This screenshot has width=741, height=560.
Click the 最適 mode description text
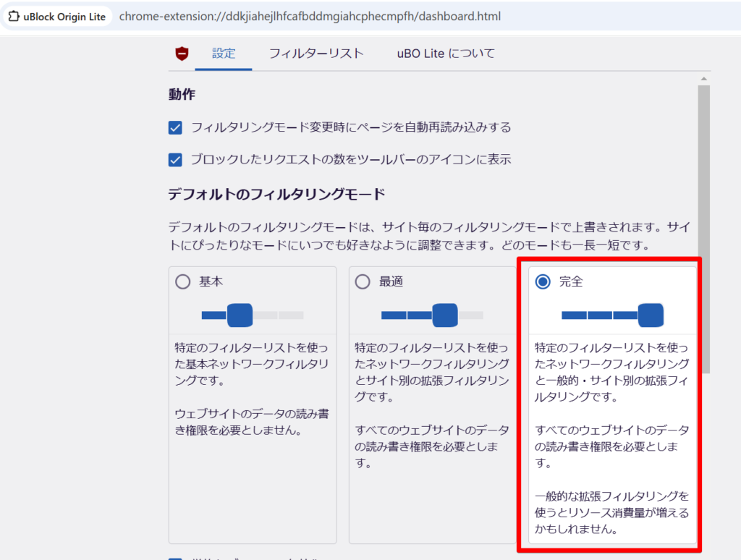[432, 405]
